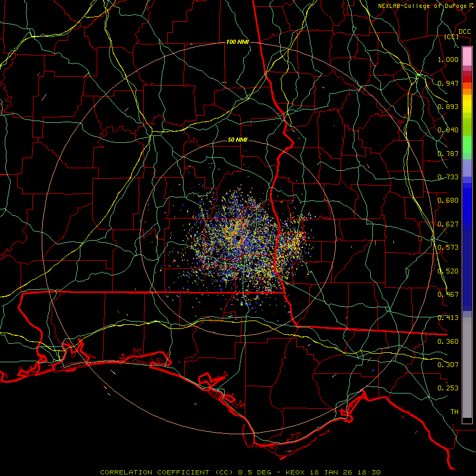Click the 0.360 color scale value
The image size is (476, 476).
tap(448, 342)
